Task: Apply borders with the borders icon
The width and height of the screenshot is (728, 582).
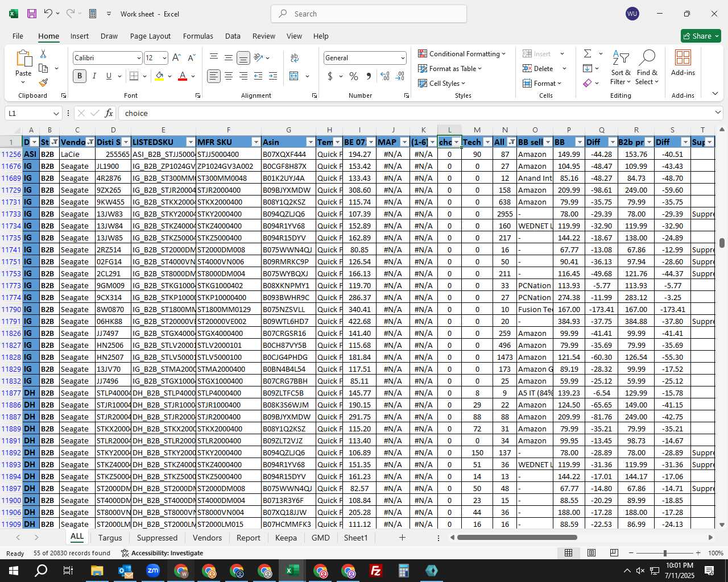Action: point(134,76)
